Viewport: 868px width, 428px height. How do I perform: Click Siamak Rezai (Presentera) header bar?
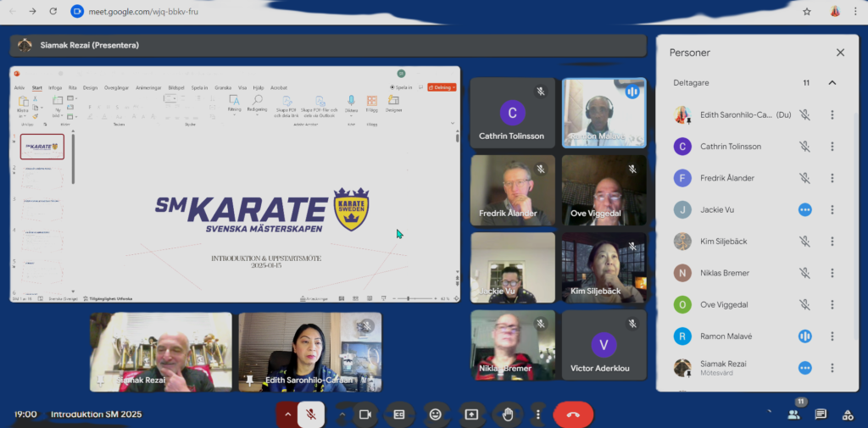tap(328, 46)
